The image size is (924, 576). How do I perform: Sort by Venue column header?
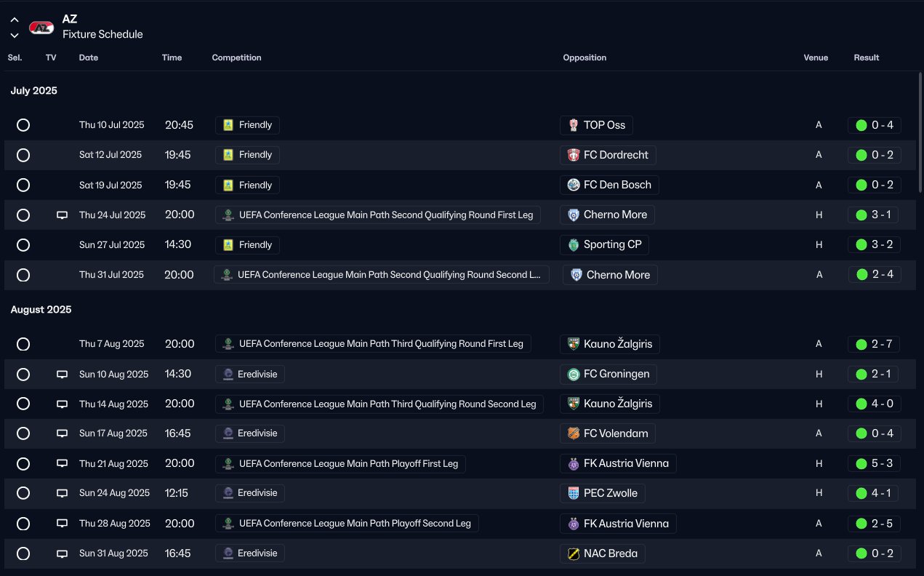(x=816, y=57)
